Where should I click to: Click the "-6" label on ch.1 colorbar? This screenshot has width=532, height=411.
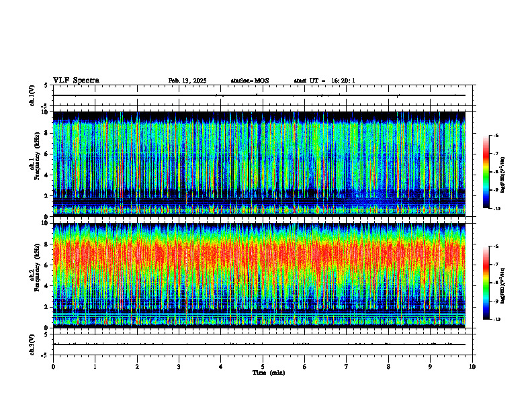point(496,135)
